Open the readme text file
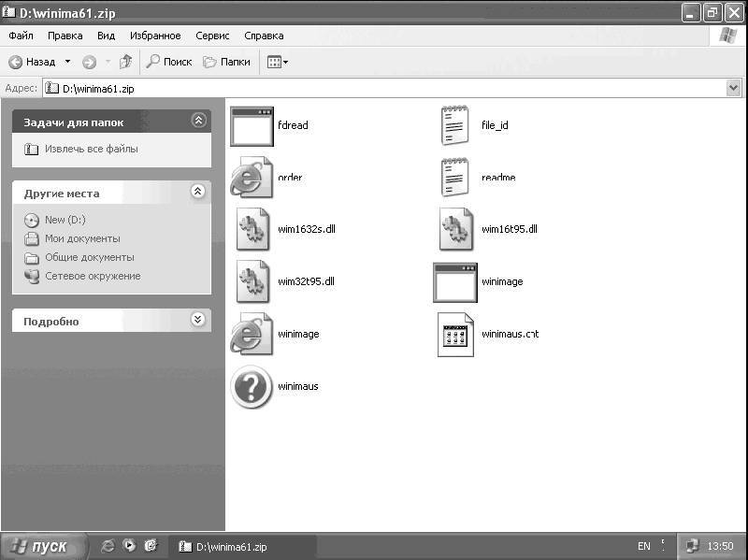 click(454, 175)
